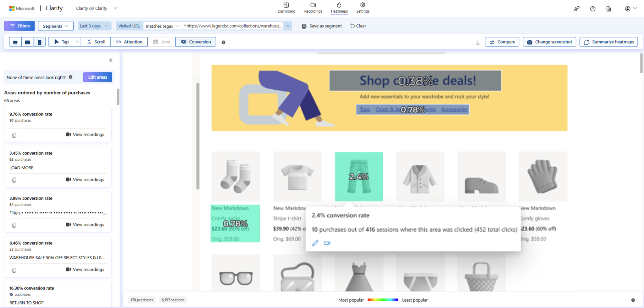
Task: Expand the Tap heatmap dropdown arrow
Action: (x=77, y=42)
